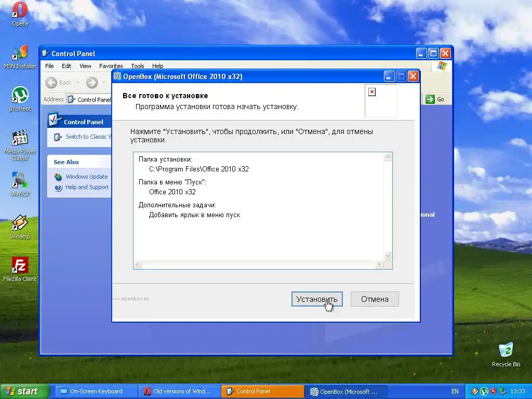Open the Help menu in Control Panel
Screen dimensions: 532x399
click(157, 66)
